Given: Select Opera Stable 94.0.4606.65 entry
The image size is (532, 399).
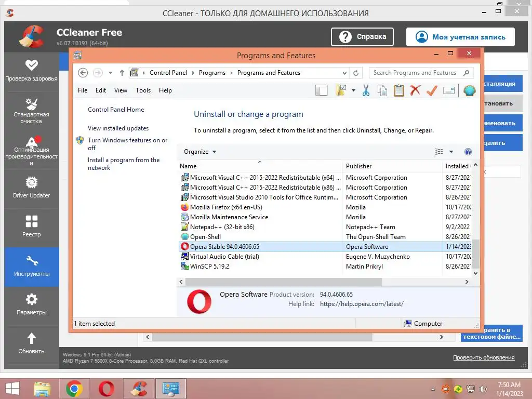Looking at the screenshot, I should click(x=325, y=246).
